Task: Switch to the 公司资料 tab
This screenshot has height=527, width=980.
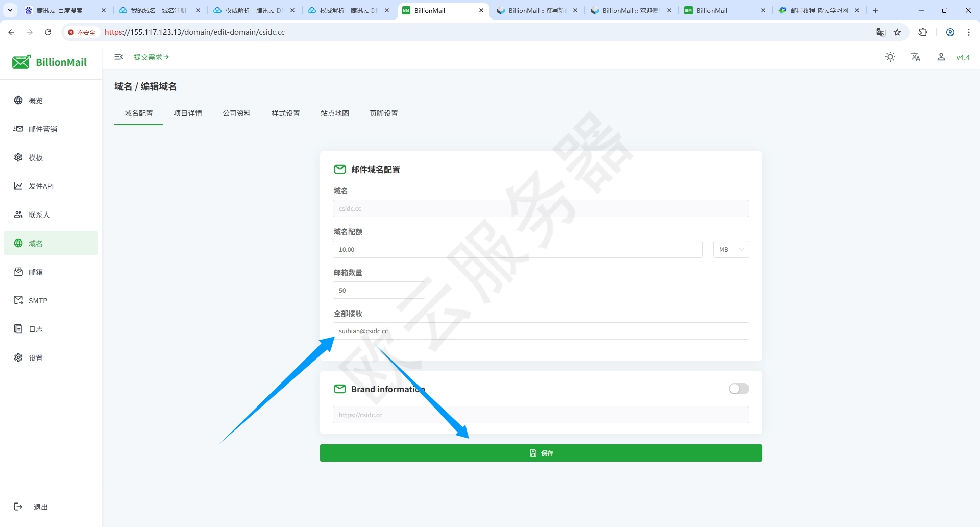Action: tap(237, 113)
